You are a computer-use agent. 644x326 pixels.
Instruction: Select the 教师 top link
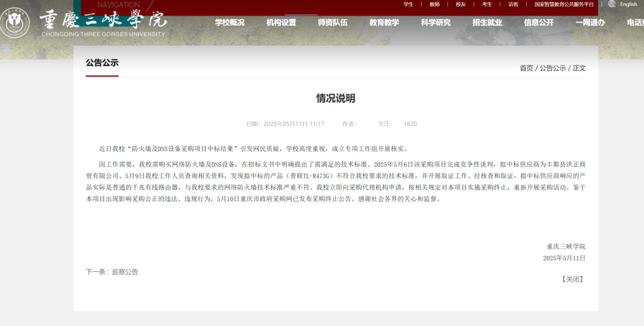coord(435,4)
